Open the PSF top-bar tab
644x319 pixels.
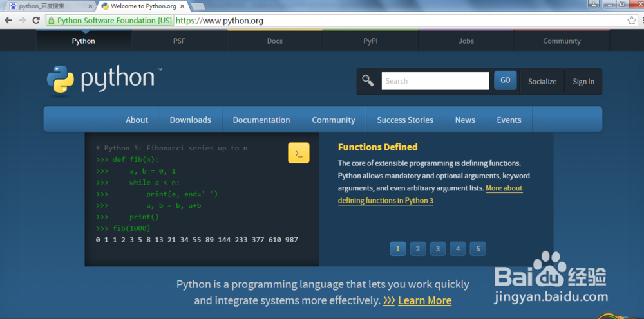click(x=179, y=41)
